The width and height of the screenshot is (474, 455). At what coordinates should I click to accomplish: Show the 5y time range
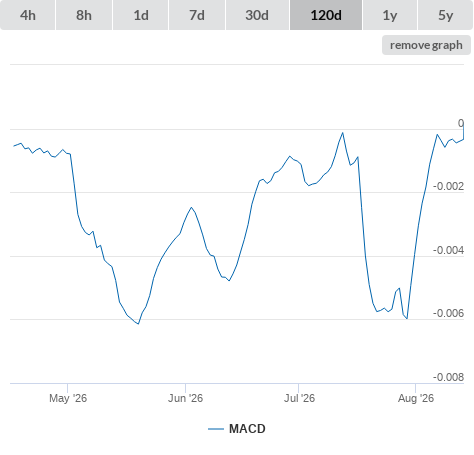coord(445,15)
